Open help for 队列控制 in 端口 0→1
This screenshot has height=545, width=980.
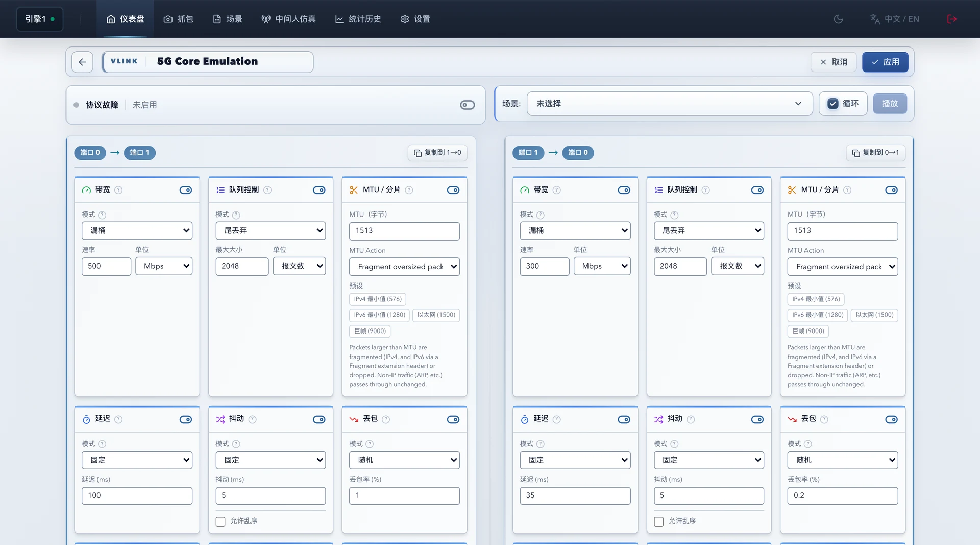tap(267, 190)
